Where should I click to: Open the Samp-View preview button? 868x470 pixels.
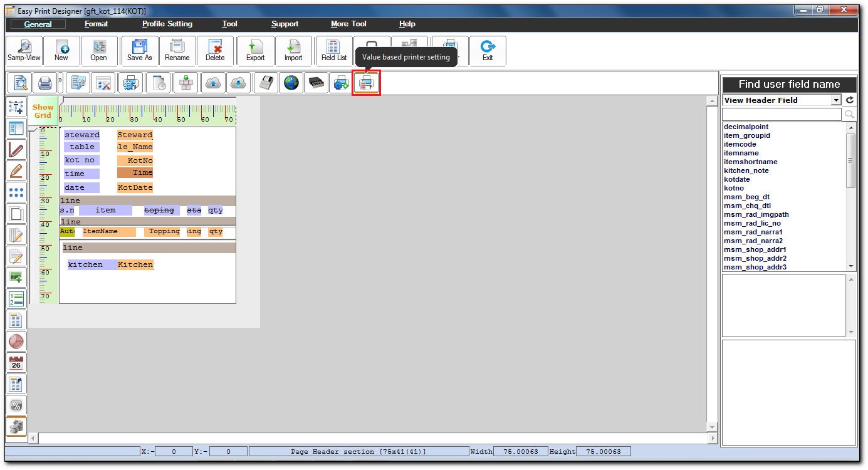[x=24, y=51]
